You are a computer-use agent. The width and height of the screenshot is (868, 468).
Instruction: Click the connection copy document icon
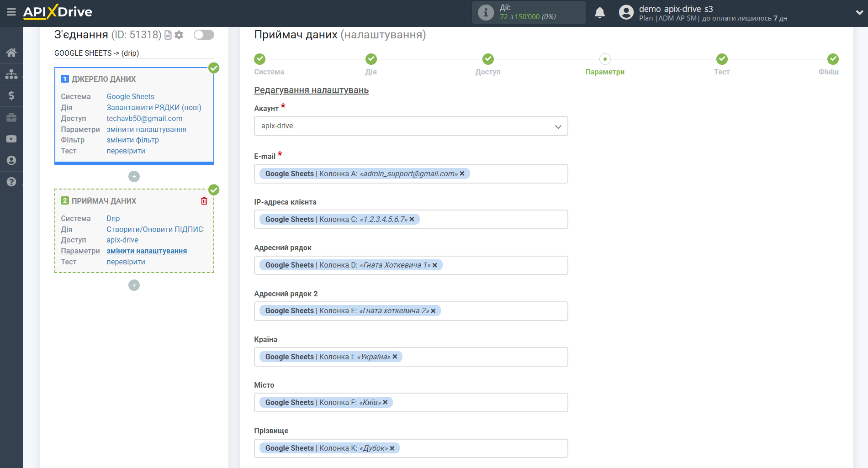(168, 35)
